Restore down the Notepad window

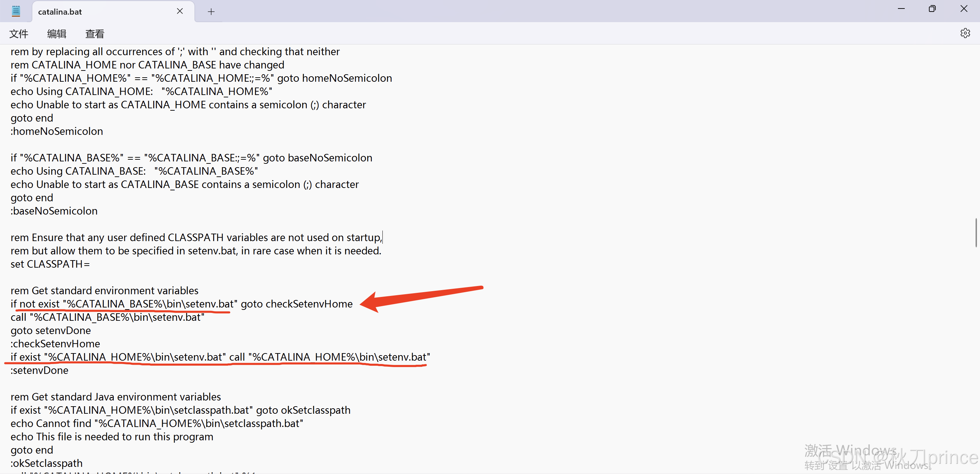932,9
